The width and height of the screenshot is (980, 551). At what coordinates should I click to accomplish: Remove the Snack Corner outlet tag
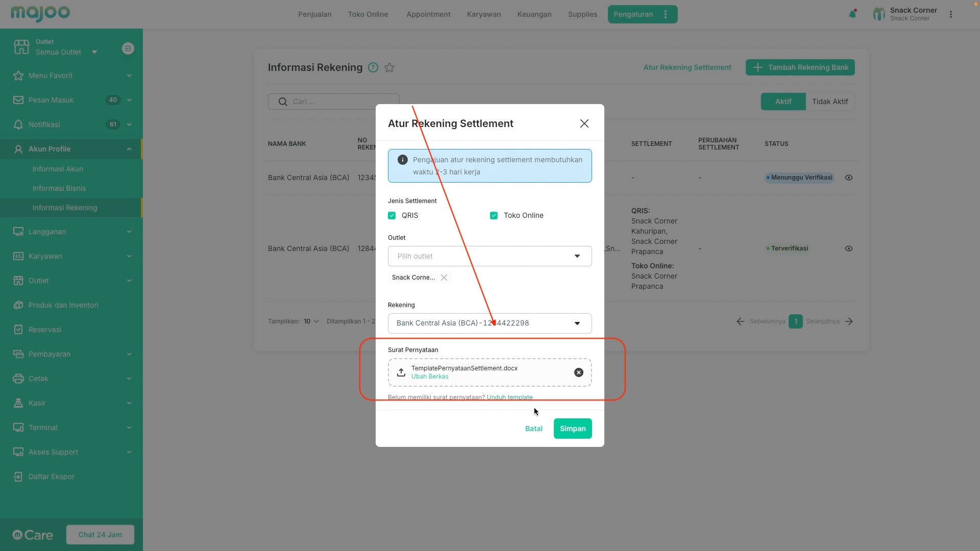pos(444,278)
